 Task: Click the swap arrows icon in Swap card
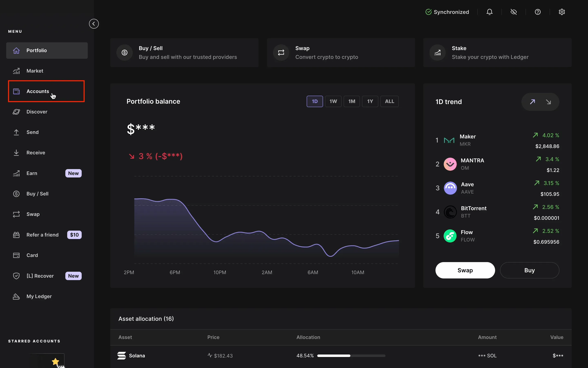click(281, 53)
